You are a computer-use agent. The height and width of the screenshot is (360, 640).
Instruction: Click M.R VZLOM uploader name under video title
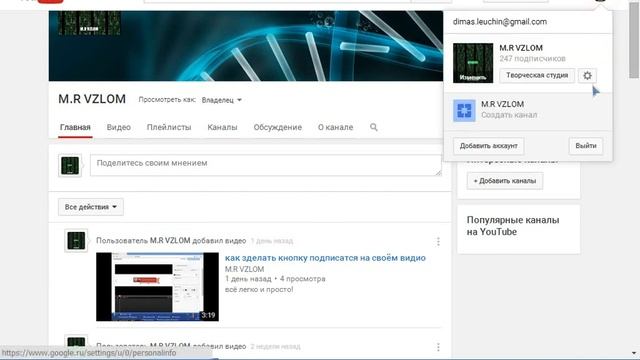244,269
